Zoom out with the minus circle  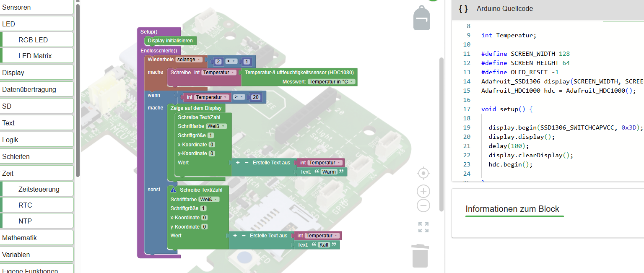tap(423, 205)
